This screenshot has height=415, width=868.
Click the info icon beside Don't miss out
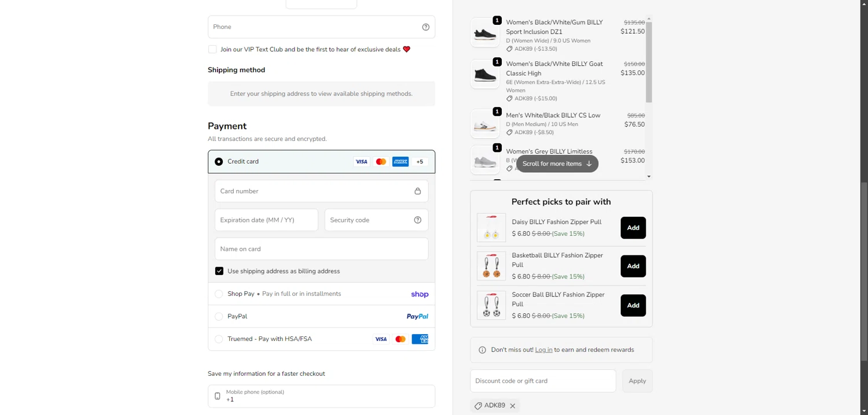click(483, 350)
